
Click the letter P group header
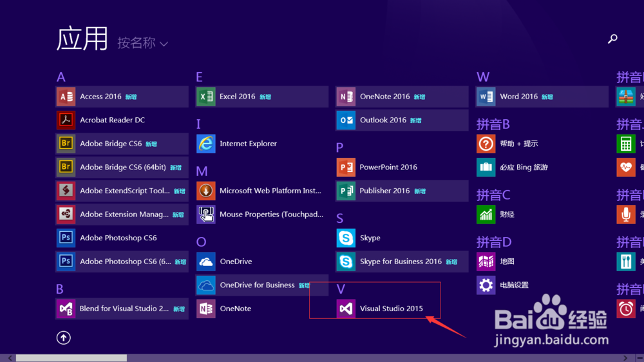click(x=339, y=148)
